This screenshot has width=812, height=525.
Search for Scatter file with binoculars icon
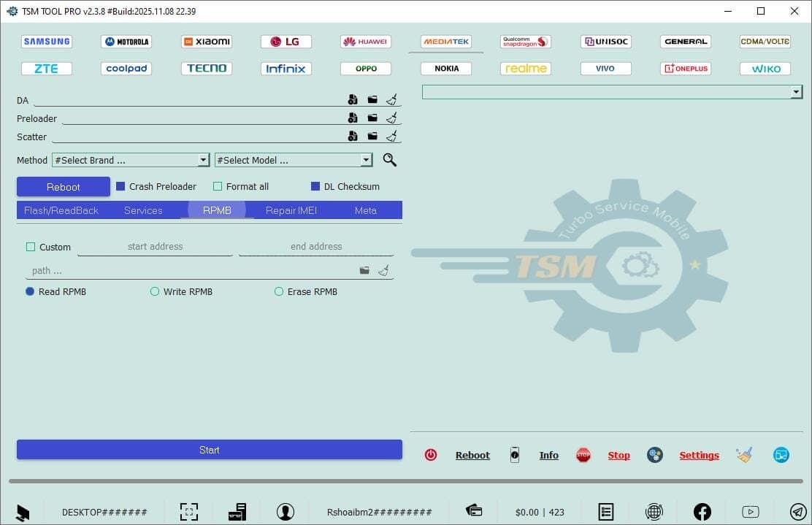click(353, 136)
